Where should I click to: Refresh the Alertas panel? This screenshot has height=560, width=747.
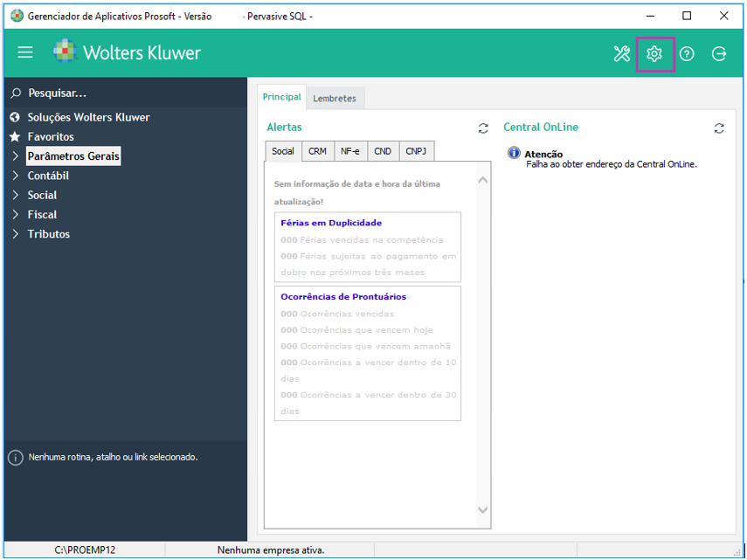pyautogui.click(x=483, y=128)
